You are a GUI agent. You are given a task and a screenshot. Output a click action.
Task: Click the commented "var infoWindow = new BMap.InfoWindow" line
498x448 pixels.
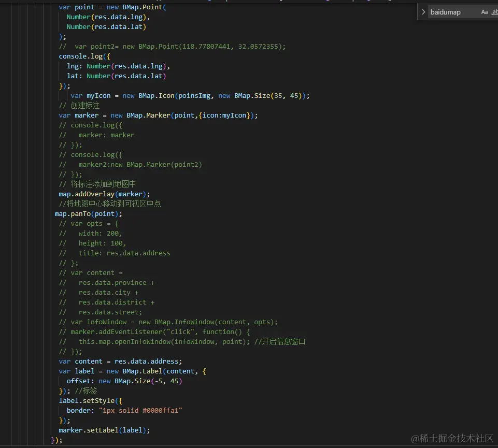[x=168, y=322]
